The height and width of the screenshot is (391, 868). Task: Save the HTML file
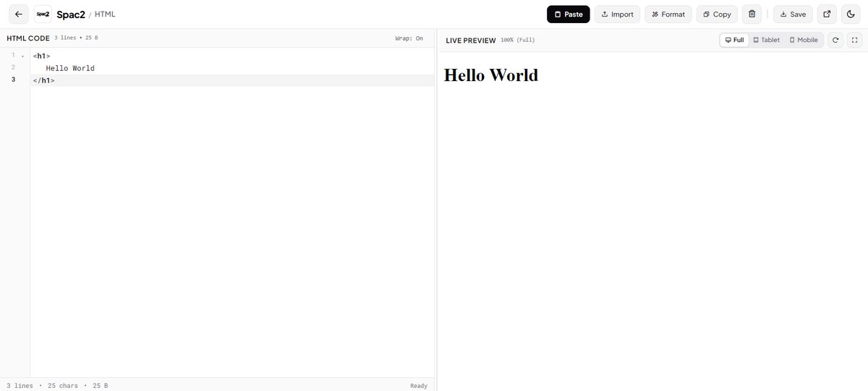pos(793,14)
